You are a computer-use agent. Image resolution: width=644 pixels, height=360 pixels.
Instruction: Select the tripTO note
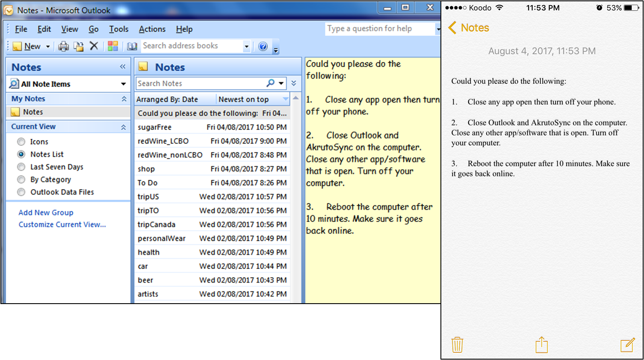pos(213,211)
